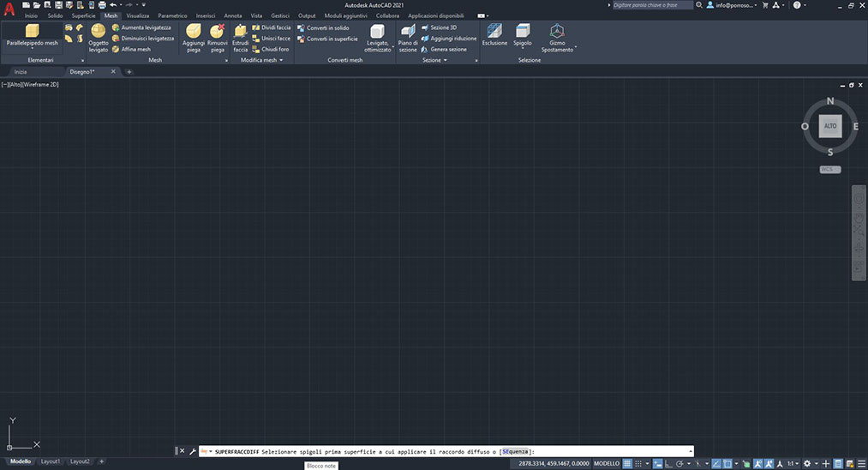Choose Rimuovi piega tool

click(x=217, y=39)
